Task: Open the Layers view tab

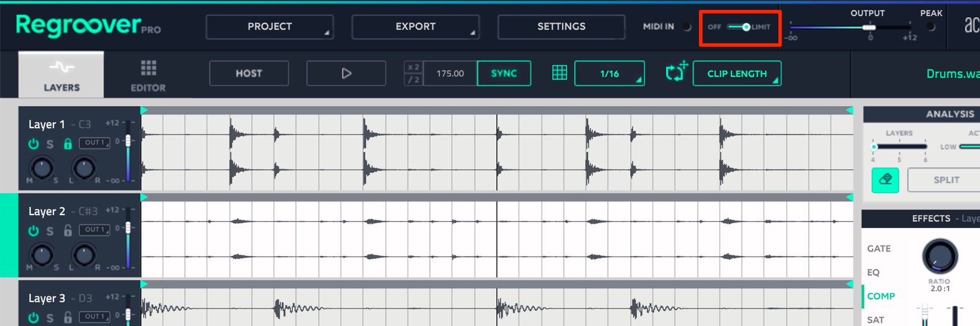Action: [x=61, y=75]
